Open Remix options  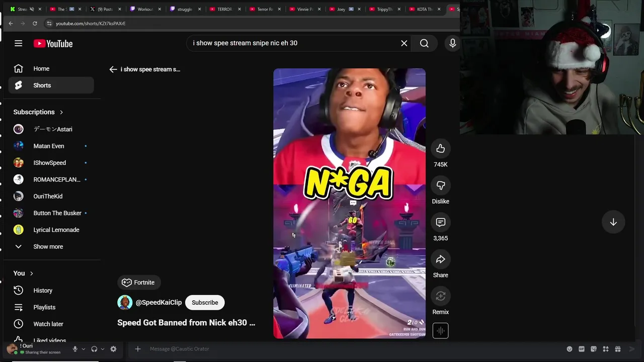[440, 296]
